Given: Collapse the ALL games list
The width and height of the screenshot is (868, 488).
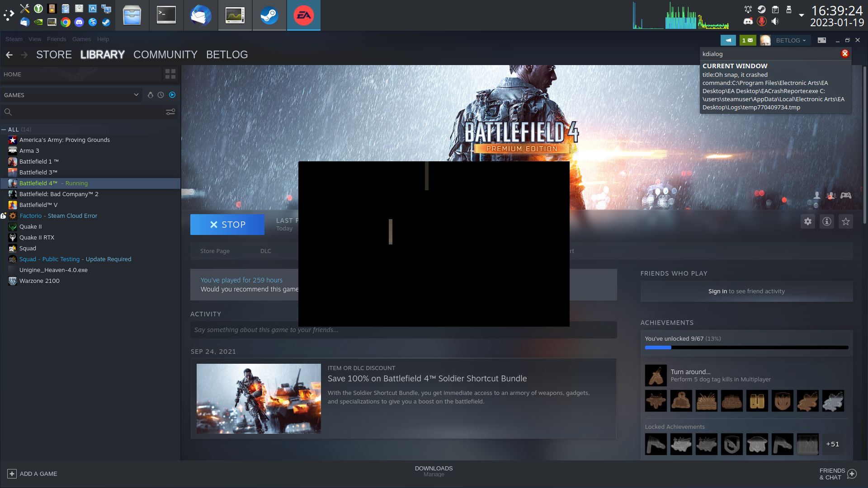Looking at the screenshot, I should [x=4, y=130].
